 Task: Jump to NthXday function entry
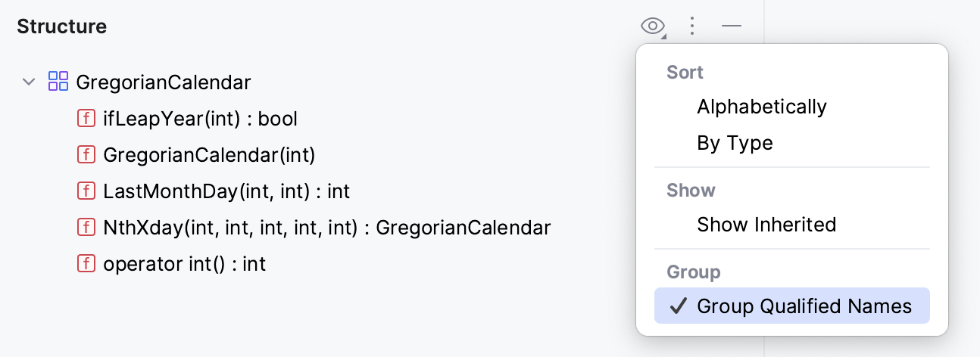click(326, 228)
